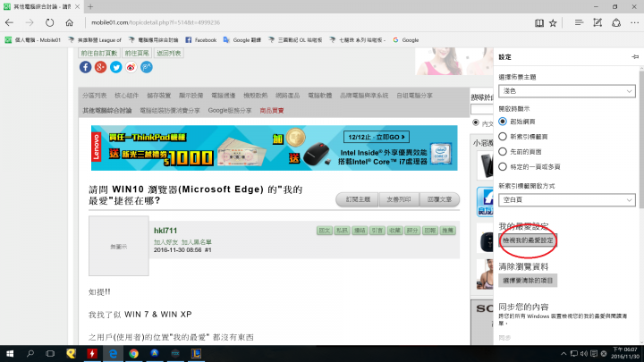Select the 內文 search radio button
The height and width of the screenshot is (362, 644).
[476, 122]
